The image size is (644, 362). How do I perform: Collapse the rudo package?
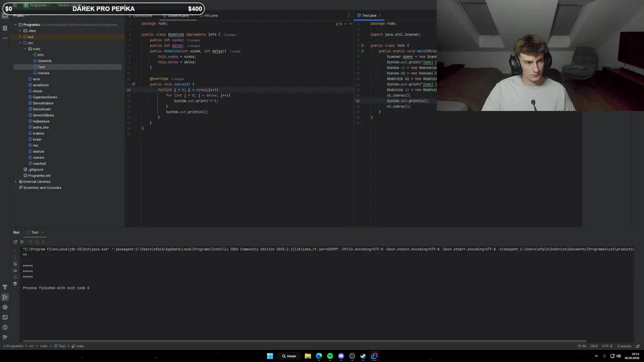click(x=24, y=49)
